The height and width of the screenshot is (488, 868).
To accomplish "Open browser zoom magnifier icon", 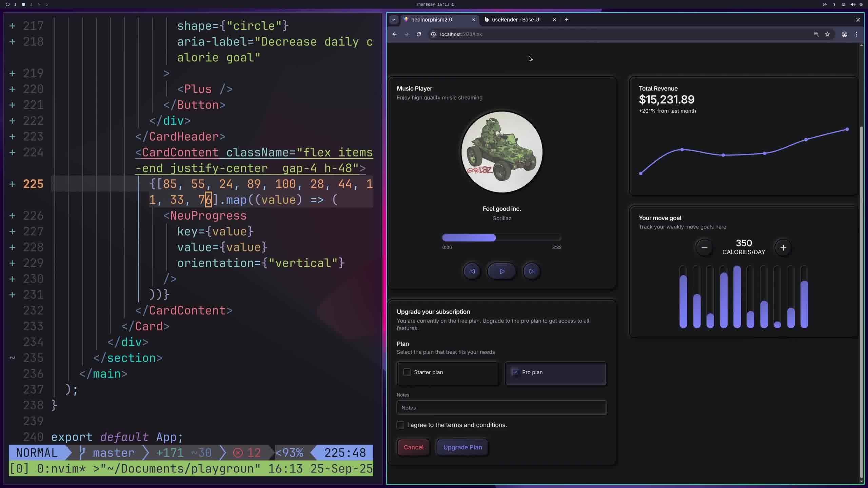I will pyautogui.click(x=816, y=34).
